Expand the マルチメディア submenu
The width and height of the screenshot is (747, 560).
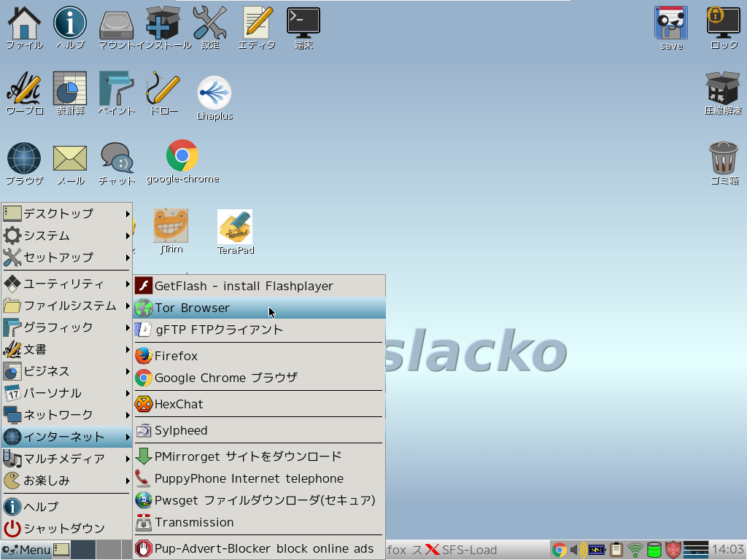coord(66,459)
